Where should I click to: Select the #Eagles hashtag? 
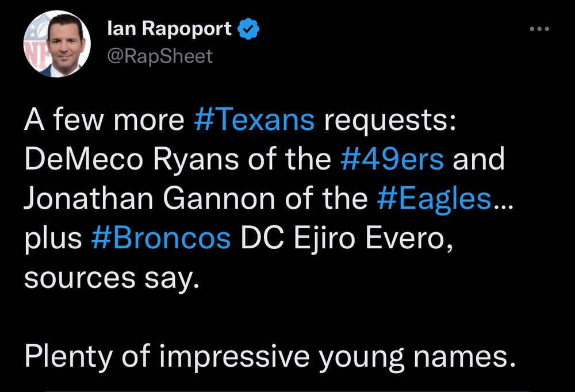434,199
